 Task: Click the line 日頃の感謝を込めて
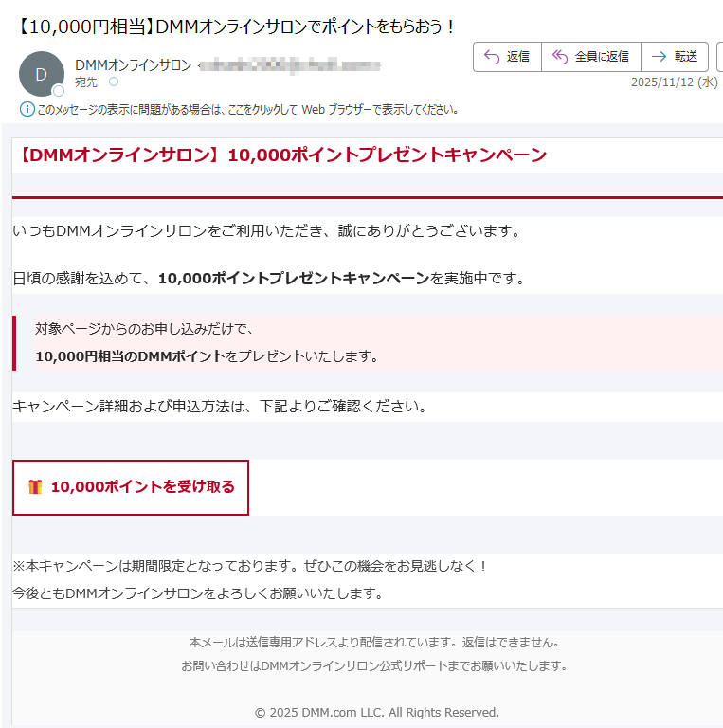[269, 279]
